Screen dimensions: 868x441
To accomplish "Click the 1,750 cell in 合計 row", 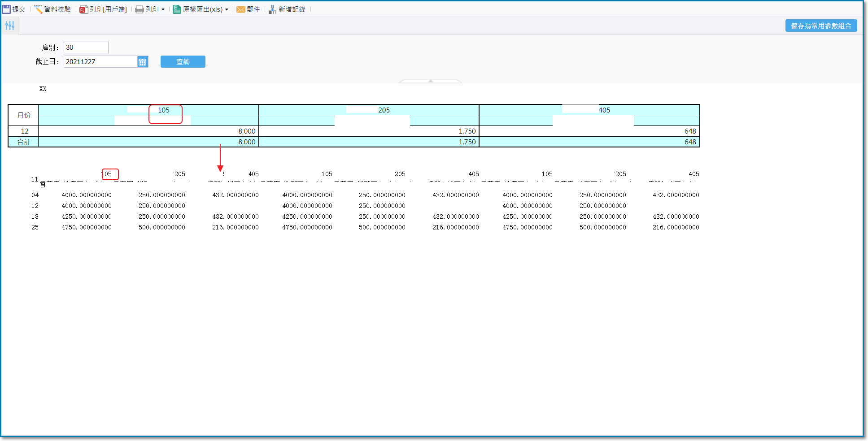I will 369,142.
